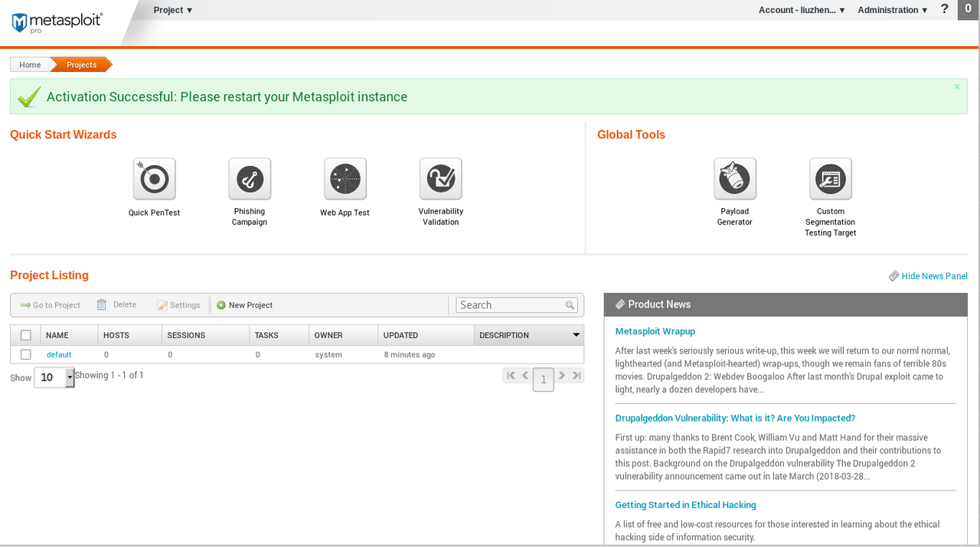Click the search magnifier icon
Screen dimensions: 980x547
[570, 305]
